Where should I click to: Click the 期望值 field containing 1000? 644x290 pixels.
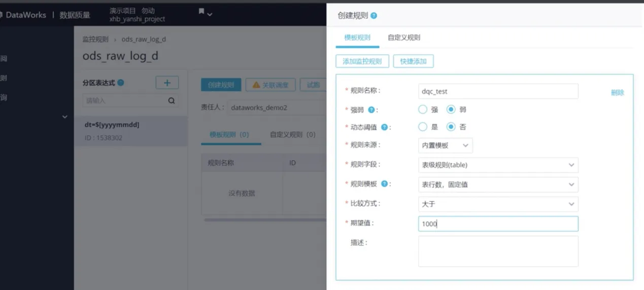[x=498, y=224]
